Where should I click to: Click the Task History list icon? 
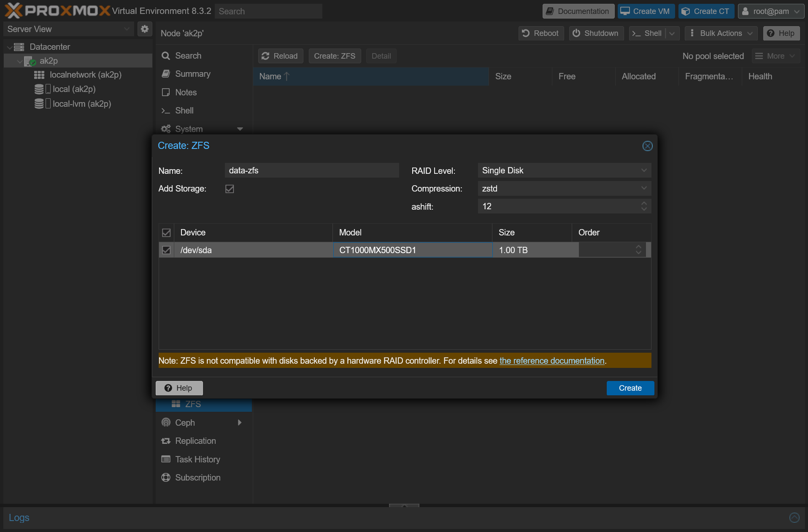166,459
